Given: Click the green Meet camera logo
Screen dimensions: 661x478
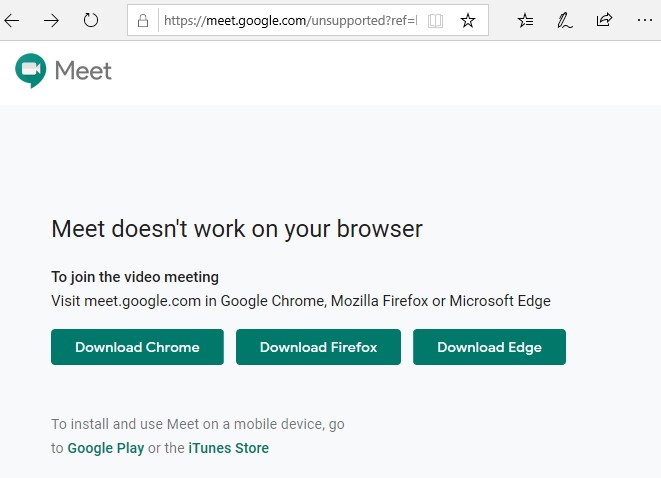Looking at the screenshot, I should (30, 70).
